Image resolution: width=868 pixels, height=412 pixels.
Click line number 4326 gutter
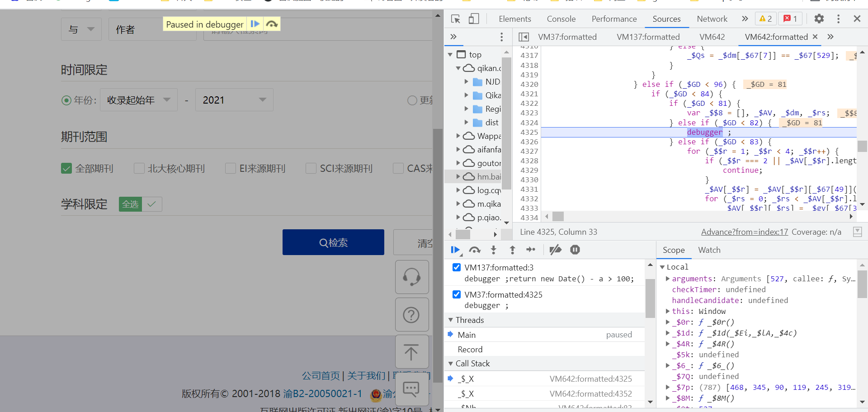point(529,142)
